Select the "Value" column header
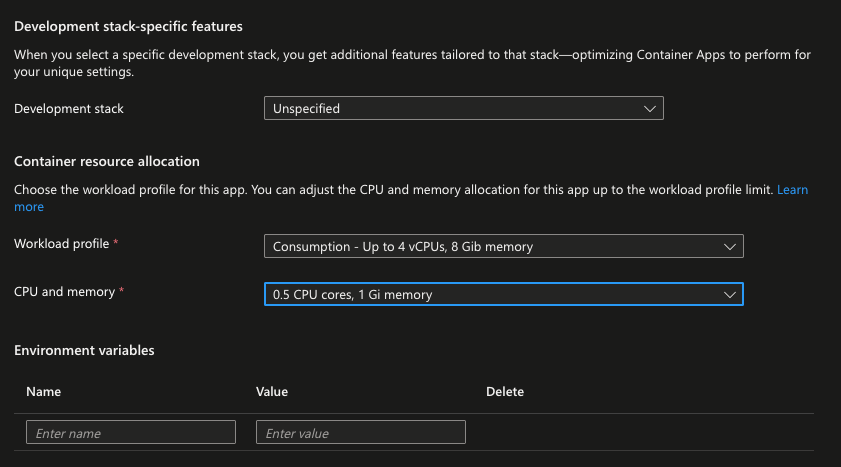 click(x=272, y=392)
